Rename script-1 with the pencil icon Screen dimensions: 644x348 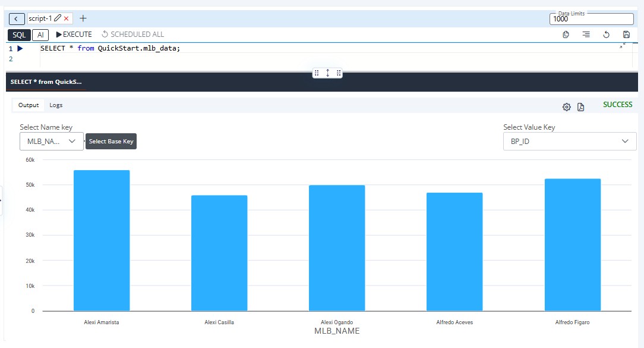[58, 19]
